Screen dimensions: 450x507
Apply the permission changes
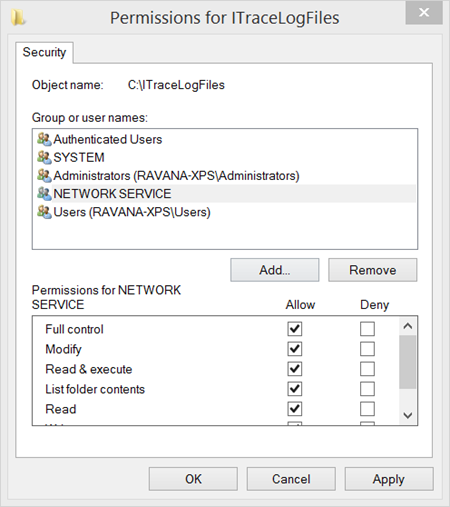click(389, 479)
